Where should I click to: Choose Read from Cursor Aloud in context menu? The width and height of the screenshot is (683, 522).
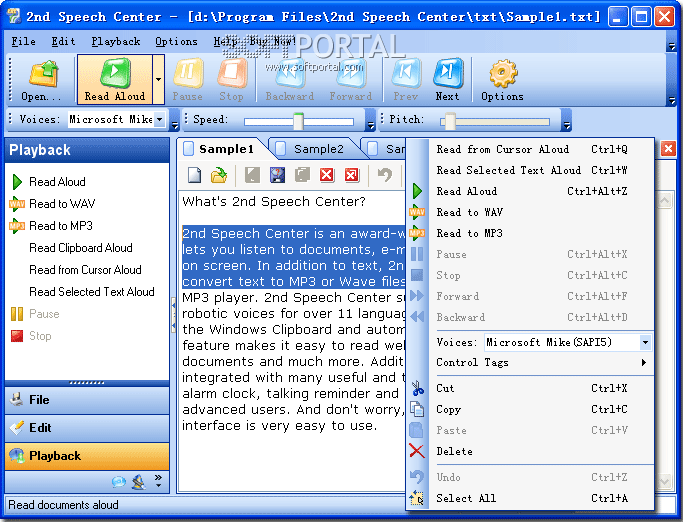pyautogui.click(x=530, y=149)
